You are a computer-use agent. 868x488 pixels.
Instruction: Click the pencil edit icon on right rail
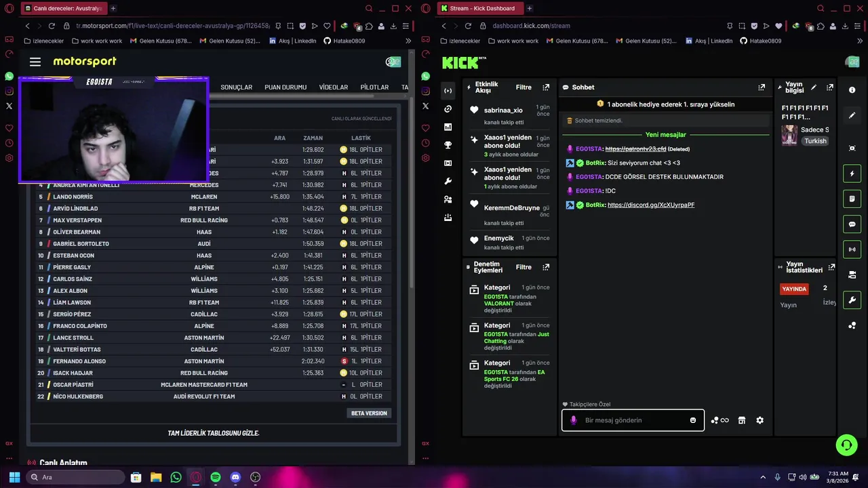(852, 115)
